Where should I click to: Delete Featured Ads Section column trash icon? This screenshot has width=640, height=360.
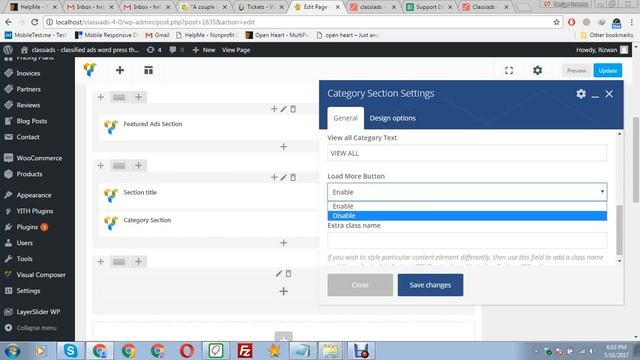pyautogui.click(x=293, y=109)
